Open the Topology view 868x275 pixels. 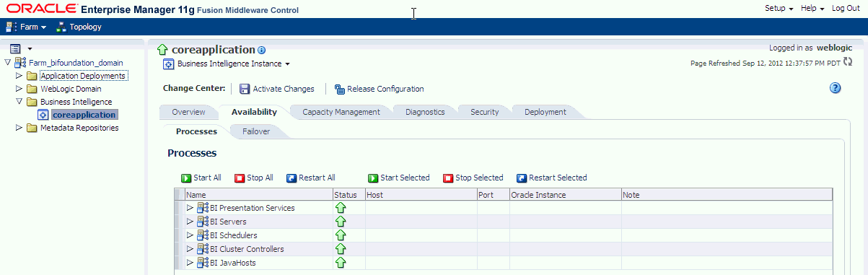tap(79, 27)
